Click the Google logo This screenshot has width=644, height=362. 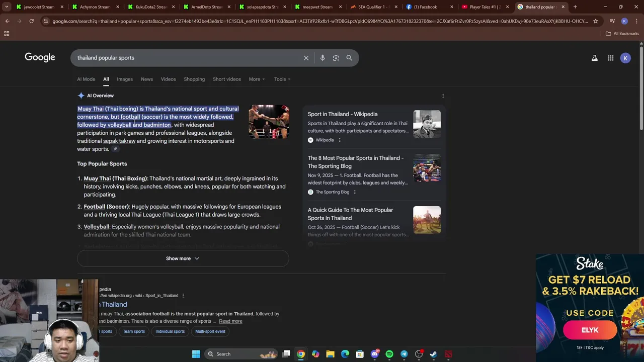(40, 57)
